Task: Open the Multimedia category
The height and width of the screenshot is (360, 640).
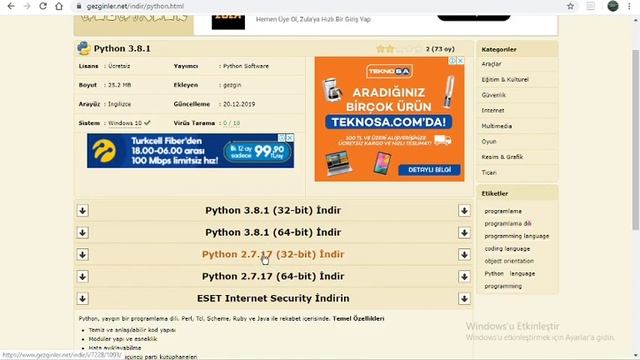Action: click(x=497, y=126)
